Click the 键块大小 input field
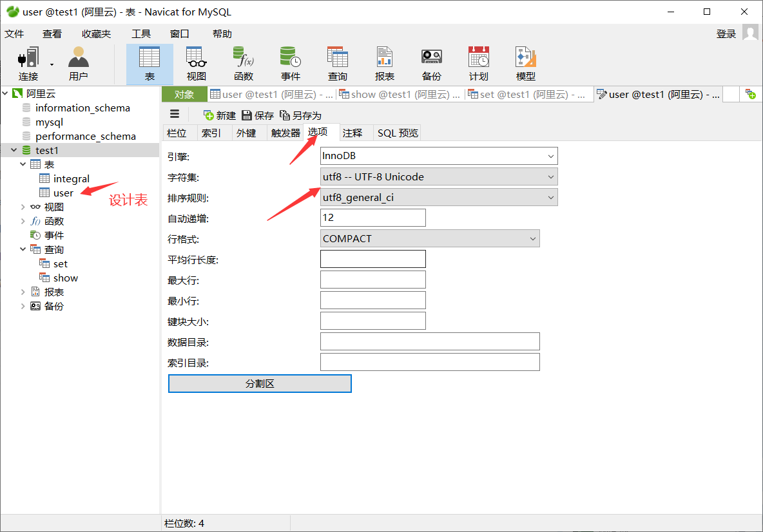Image resolution: width=763 pixels, height=532 pixels. (x=373, y=321)
